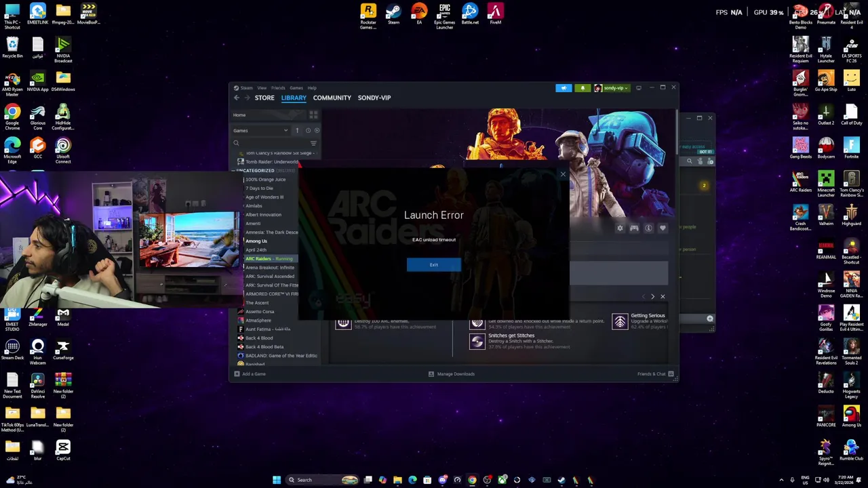
Task: Click Add a Game
Action: coord(250,374)
